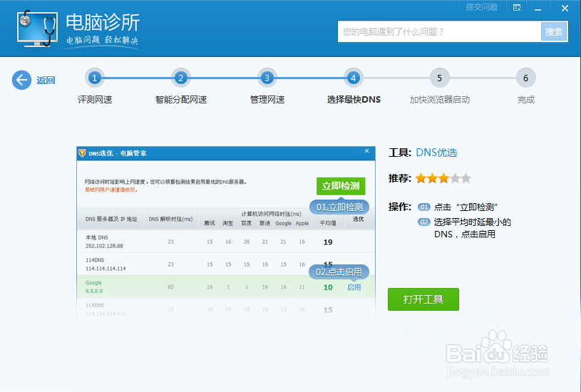The width and height of the screenshot is (581, 392).
Task: Click the green 打开工具 button
Action: [423, 299]
